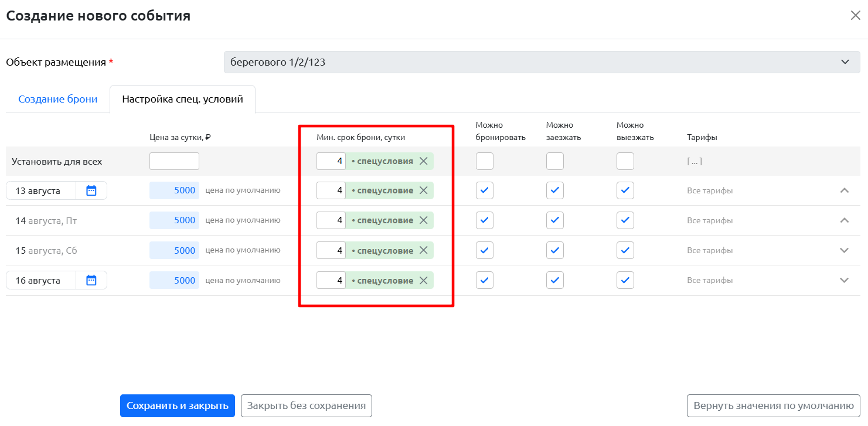Click Мин. срок брони, сутки column header
Screen dimensions: 868x426
(360, 137)
